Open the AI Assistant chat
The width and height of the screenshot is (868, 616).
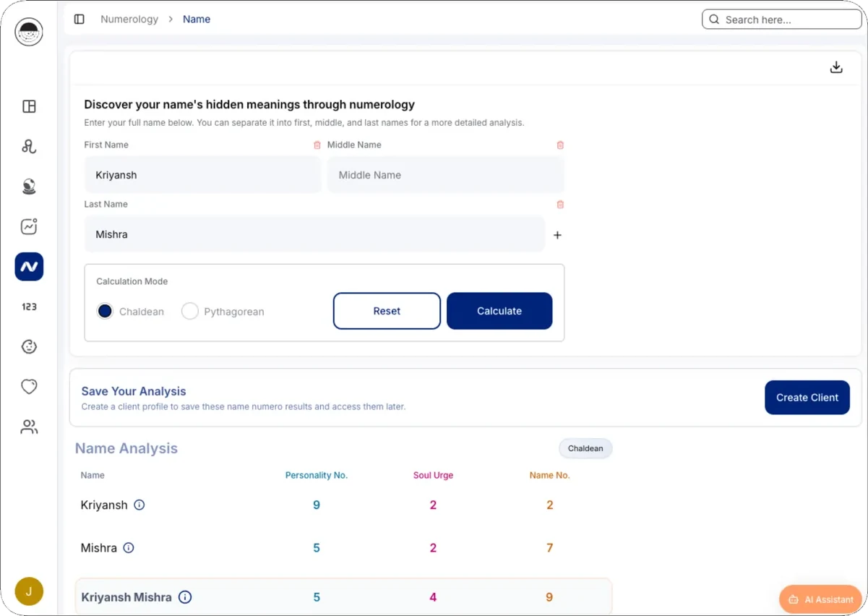[x=821, y=599]
